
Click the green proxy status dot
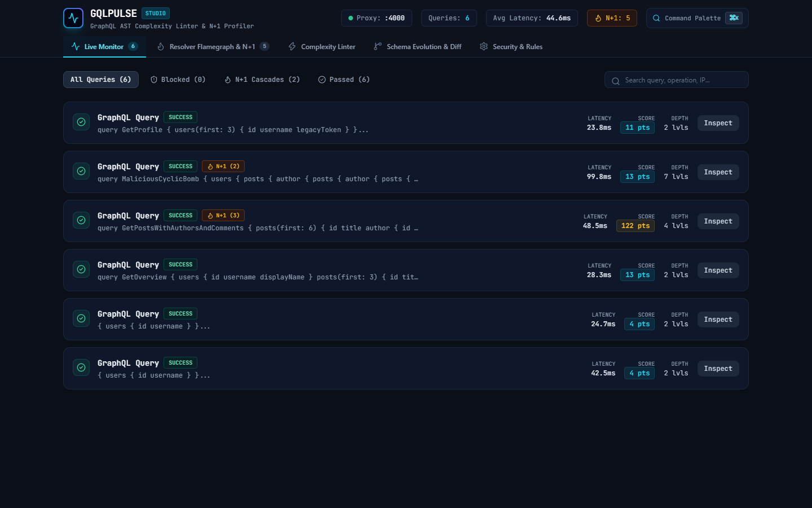click(351, 18)
